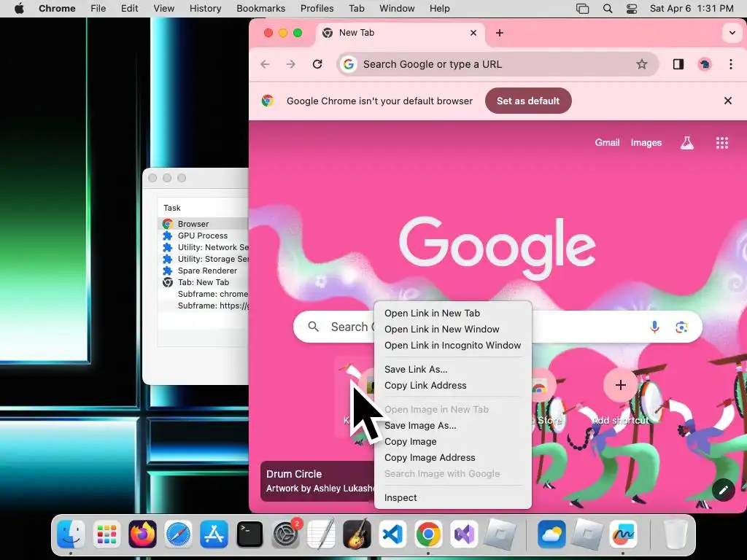Select Open Link in Incognito Window

tap(452, 345)
